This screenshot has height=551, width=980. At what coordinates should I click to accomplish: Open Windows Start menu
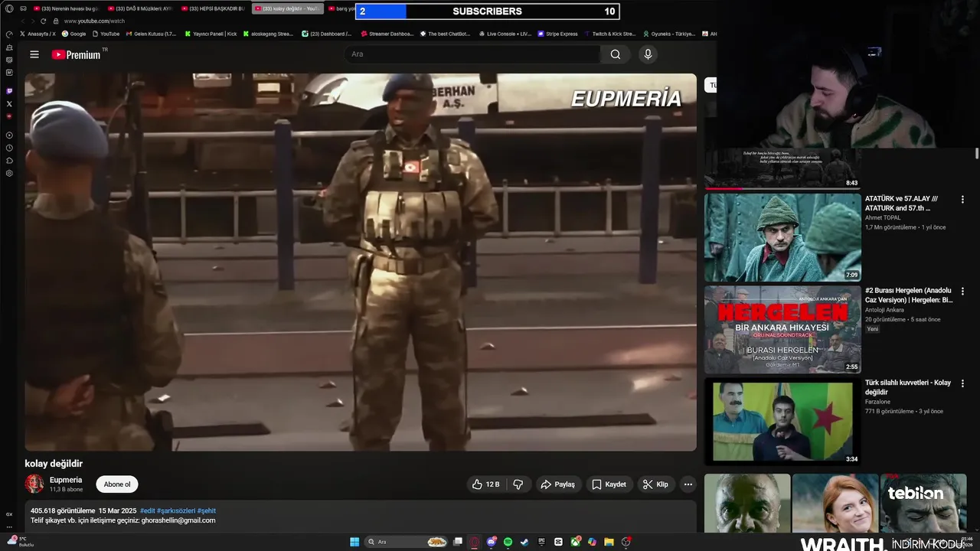click(x=354, y=542)
